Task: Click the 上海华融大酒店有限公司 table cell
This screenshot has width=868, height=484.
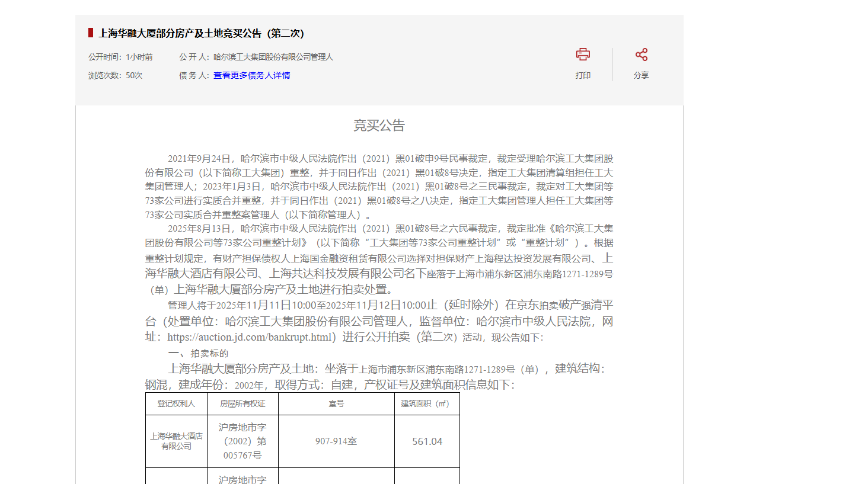Action: point(176,441)
